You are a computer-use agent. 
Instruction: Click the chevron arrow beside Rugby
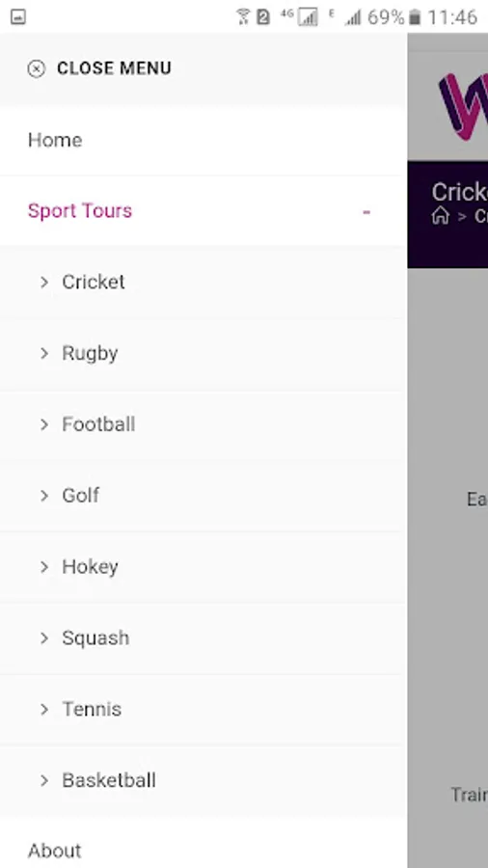tap(44, 353)
